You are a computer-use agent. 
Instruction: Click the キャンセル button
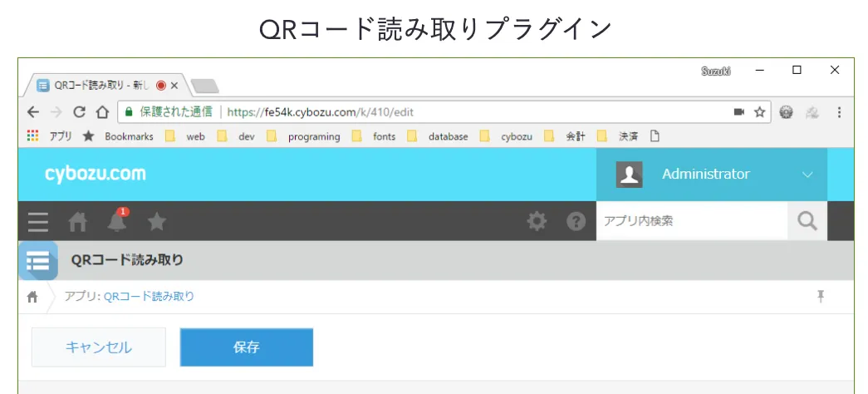pos(99,347)
